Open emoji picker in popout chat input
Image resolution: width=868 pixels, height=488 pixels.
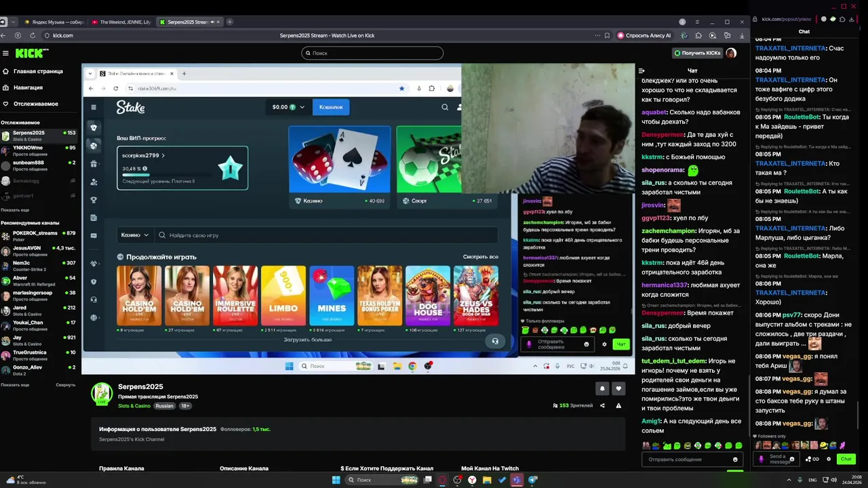pyautogui.click(x=792, y=459)
